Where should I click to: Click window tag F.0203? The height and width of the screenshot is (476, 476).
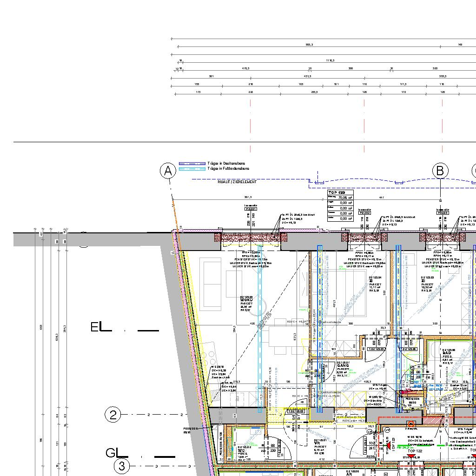tap(443, 213)
